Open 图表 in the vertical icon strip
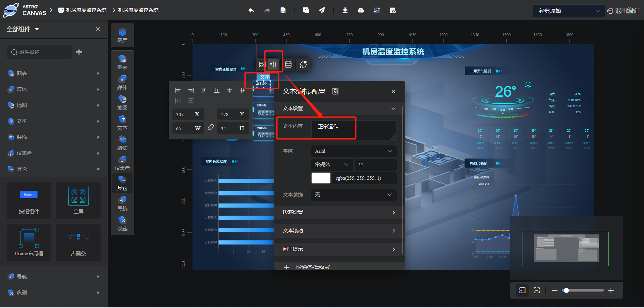Viewport: 644px width, 308px height. (x=122, y=62)
